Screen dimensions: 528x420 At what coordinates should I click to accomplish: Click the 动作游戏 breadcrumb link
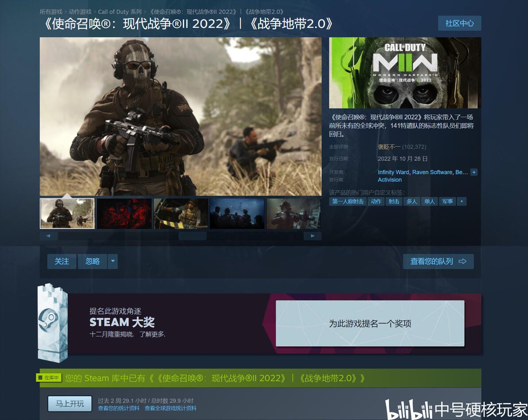(x=80, y=12)
